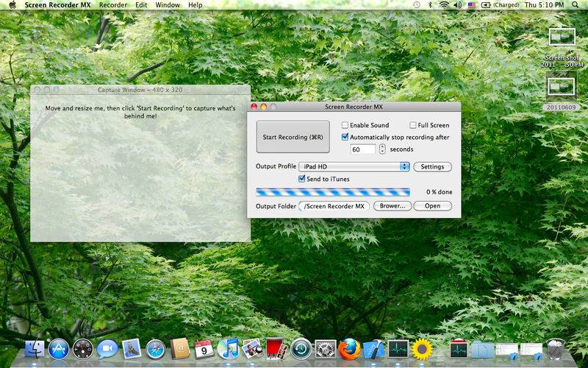The image size is (588, 368).
Task: Open the Screen Recorder MX application menu
Action: click(x=58, y=5)
